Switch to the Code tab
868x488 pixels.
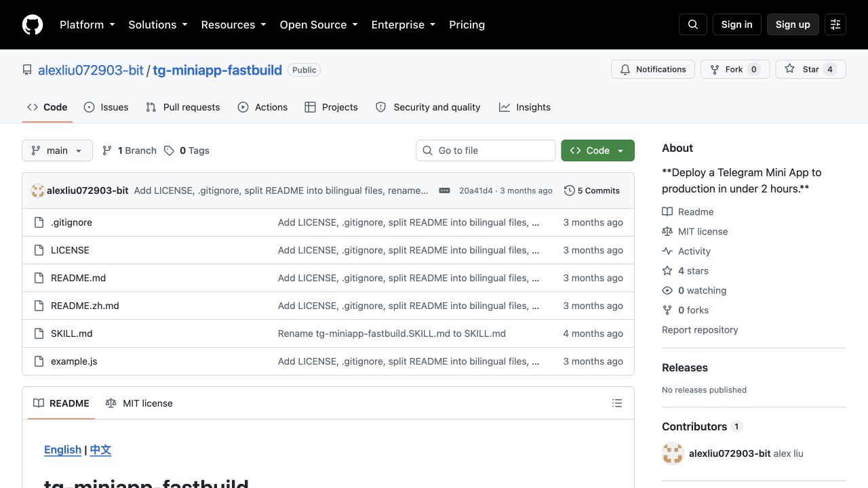pos(47,107)
